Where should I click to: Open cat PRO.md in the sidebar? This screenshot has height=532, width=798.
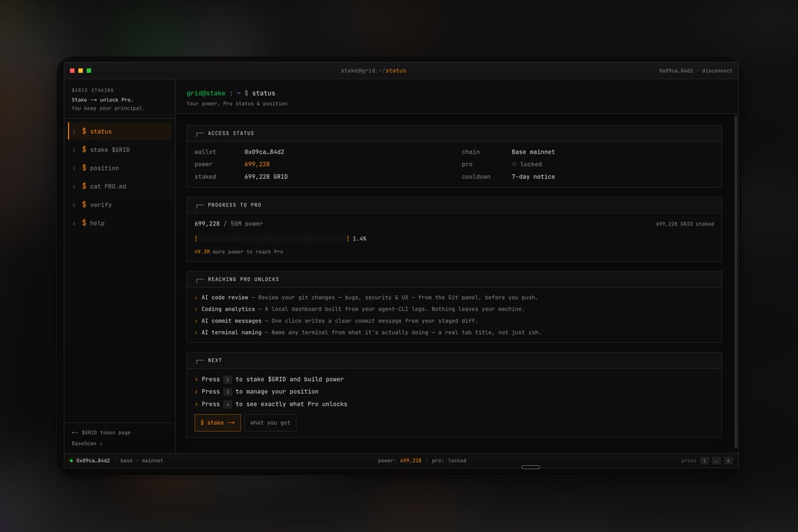[x=120, y=186]
